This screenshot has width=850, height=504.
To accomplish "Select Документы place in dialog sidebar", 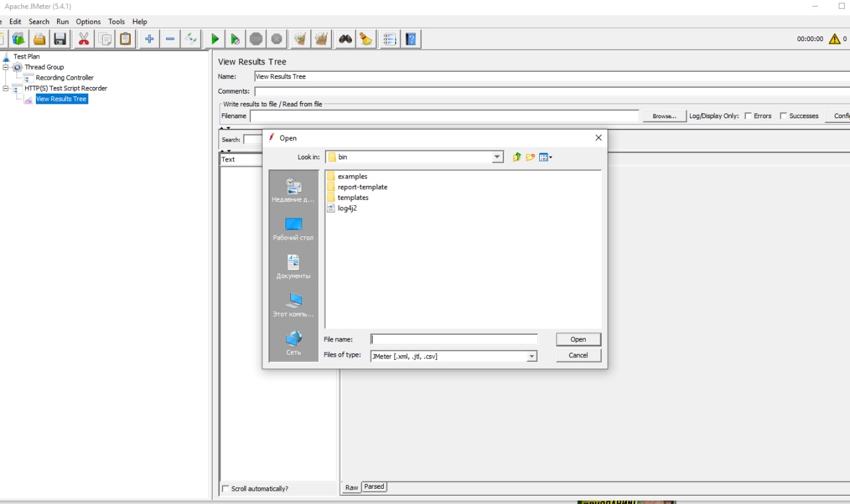I will pos(294,266).
